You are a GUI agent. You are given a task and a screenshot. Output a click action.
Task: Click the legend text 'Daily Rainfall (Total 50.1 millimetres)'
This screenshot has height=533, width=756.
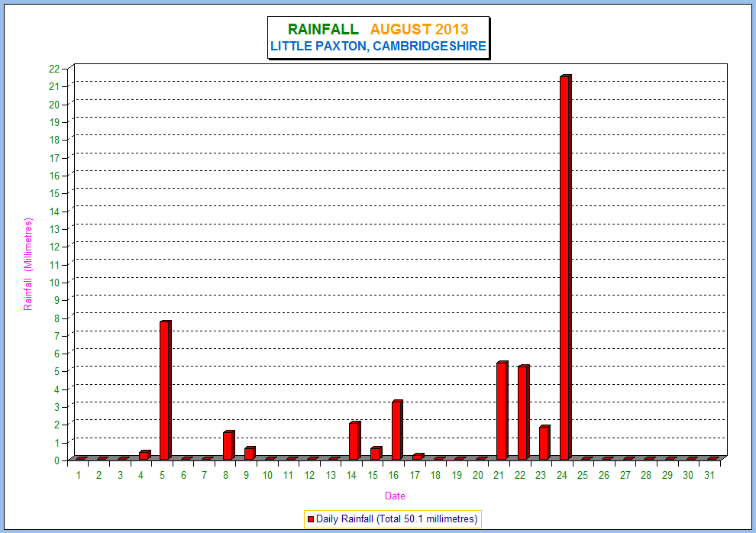click(x=397, y=519)
